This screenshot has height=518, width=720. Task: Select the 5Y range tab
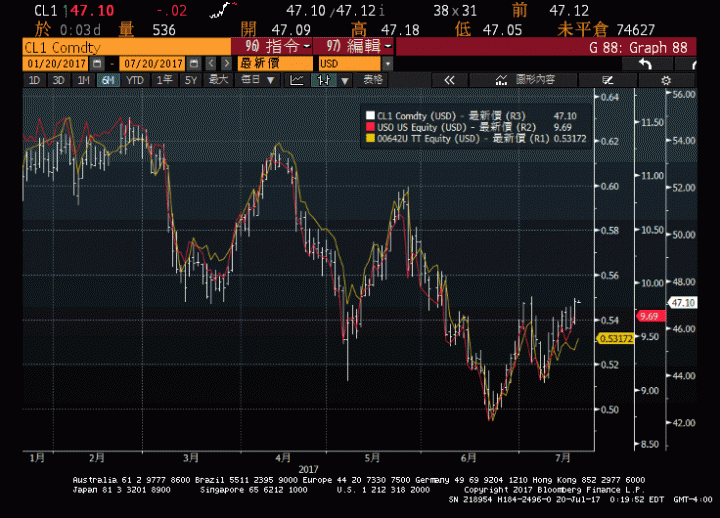[191, 80]
